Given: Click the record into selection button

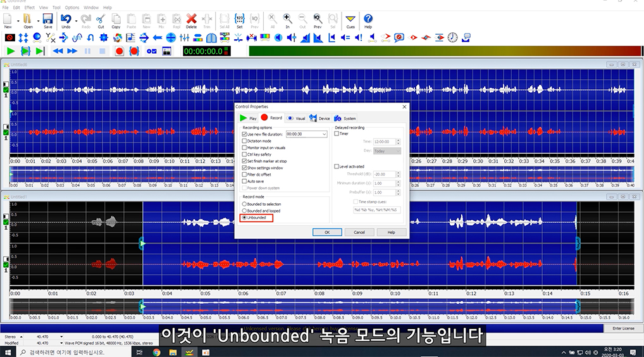Looking at the screenshot, I should coord(134,51).
